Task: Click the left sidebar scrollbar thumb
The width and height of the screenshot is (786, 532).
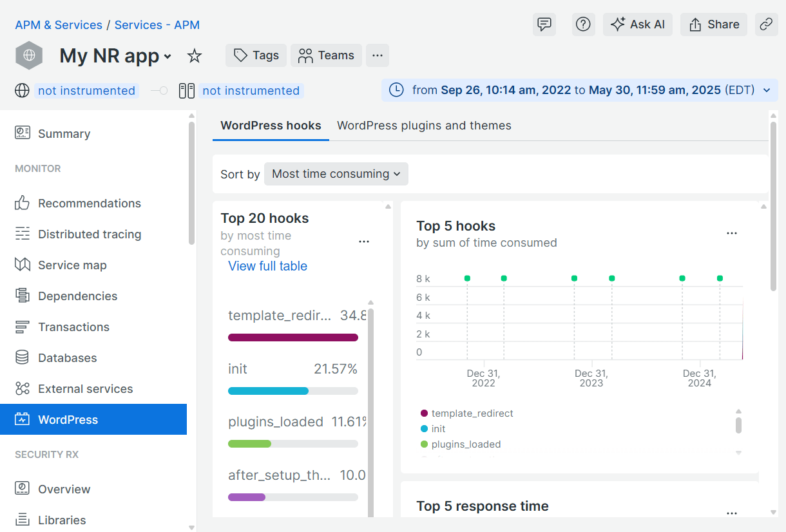Action: (191, 184)
